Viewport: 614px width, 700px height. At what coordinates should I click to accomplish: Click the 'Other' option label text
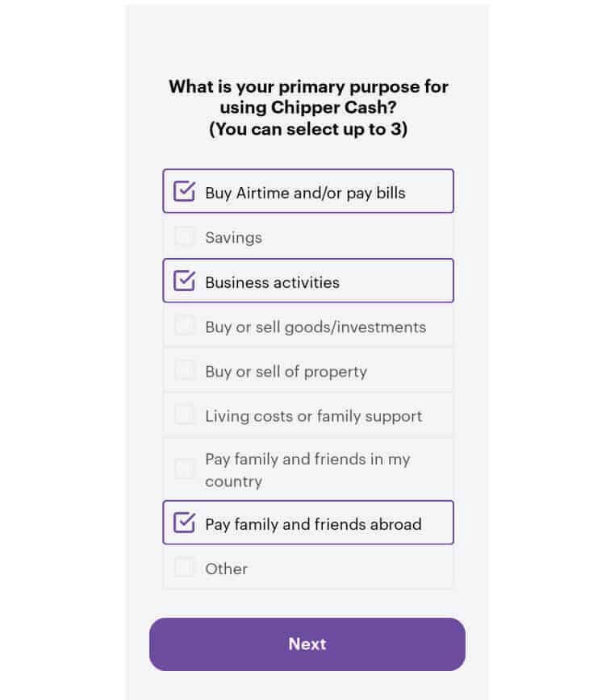pyautogui.click(x=226, y=569)
